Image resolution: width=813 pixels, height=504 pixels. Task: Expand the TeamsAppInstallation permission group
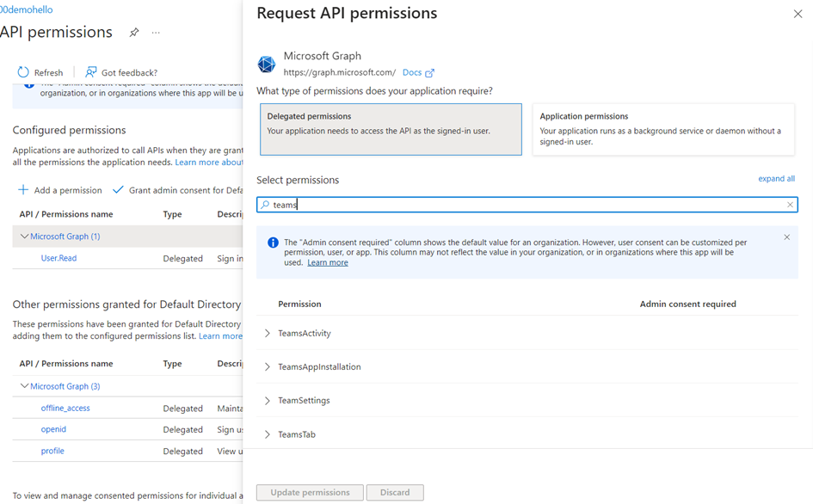pyautogui.click(x=267, y=366)
